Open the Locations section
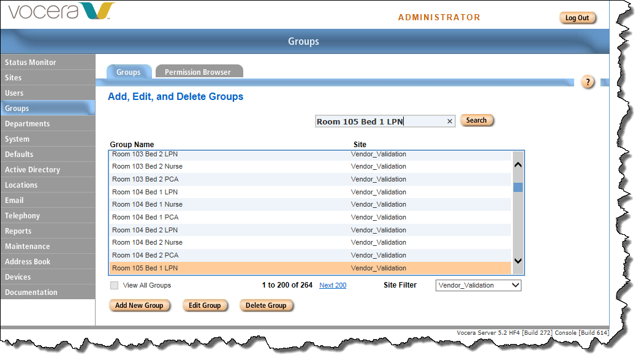The height and width of the screenshot is (363, 644). pos(48,185)
